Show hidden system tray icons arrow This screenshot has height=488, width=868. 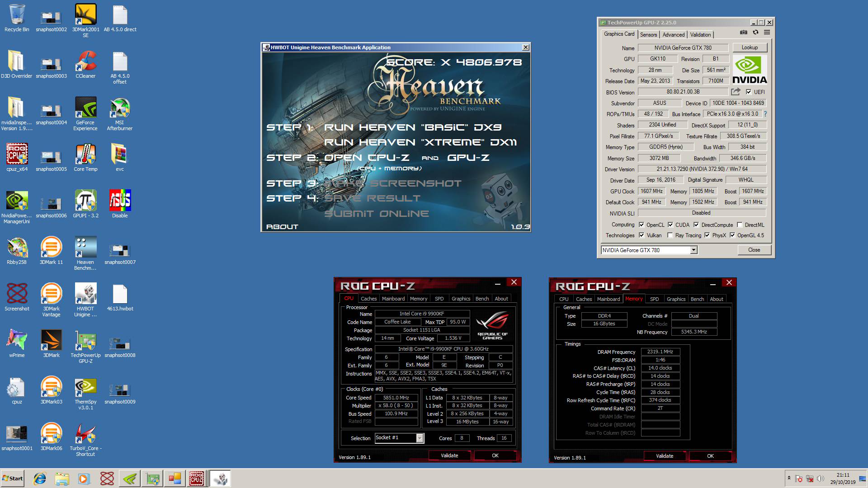[x=789, y=478]
